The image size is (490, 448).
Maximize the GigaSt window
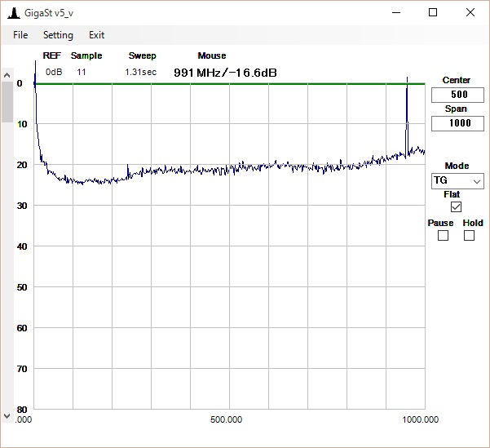click(433, 12)
